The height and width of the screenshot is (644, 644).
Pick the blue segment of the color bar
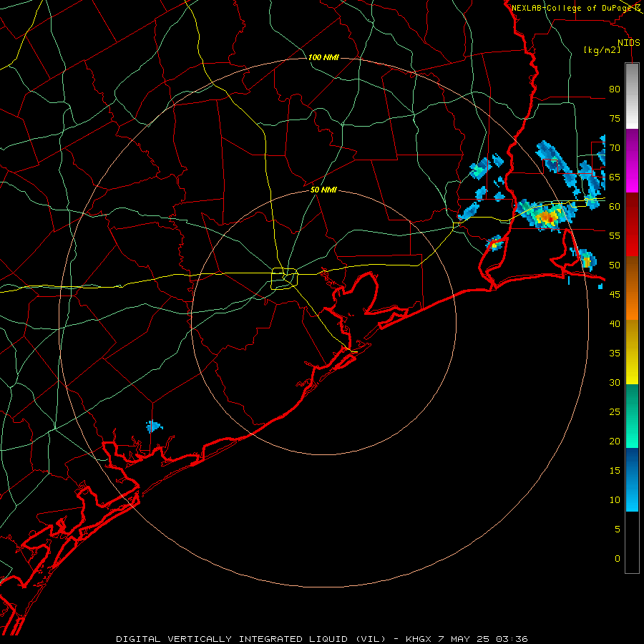[632, 479]
